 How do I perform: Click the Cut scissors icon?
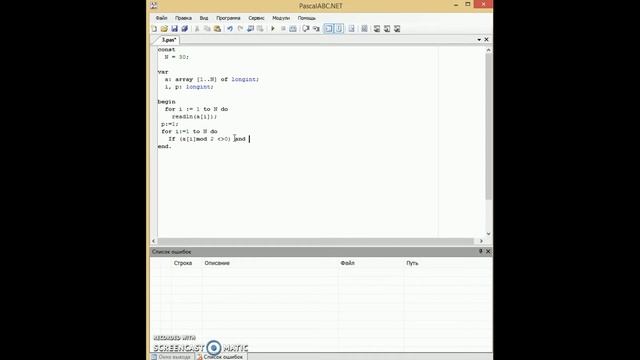pyautogui.click(x=197, y=29)
